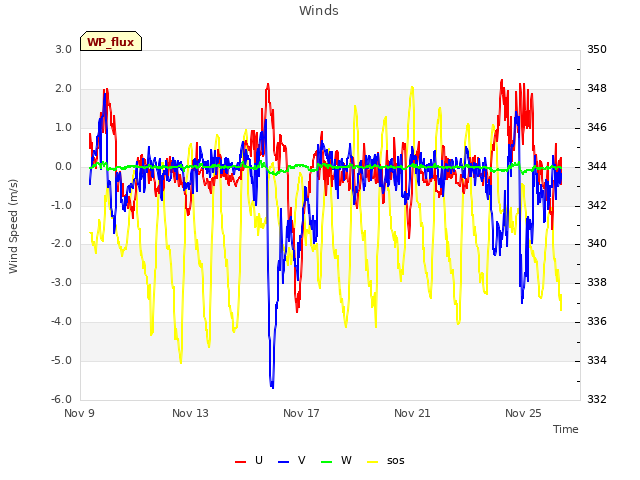Viewport: 640px width, 480px height.
Task: Click the -5.0 left axis value
Action: (x=61, y=360)
